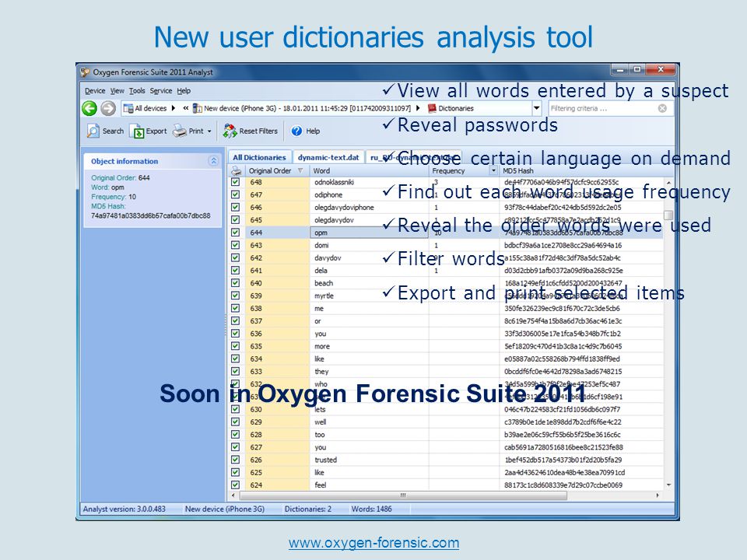Open the Device menu
Viewport: 747px width, 560px height.
point(95,91)
